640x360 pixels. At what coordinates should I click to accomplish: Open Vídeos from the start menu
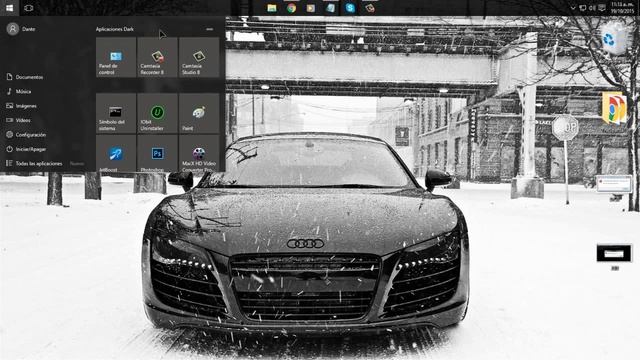(x=18, y=120)
